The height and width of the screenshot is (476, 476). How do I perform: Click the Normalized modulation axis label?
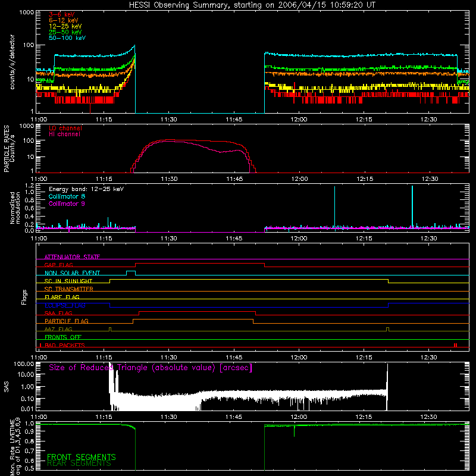pos(15,208)
